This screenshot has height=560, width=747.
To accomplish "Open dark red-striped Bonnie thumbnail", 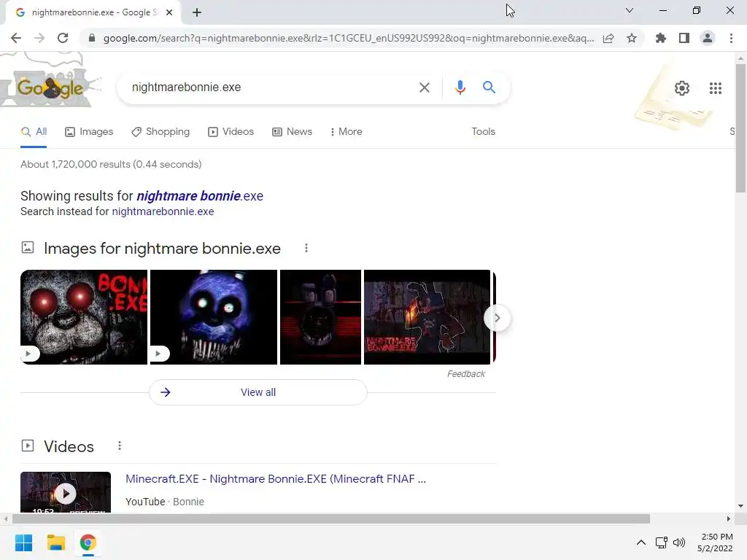I will coord(321,317).
